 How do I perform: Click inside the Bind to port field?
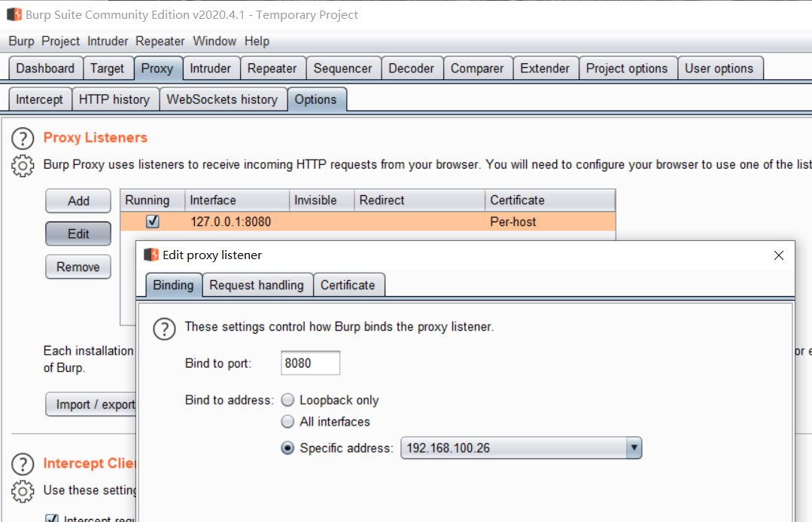coord(309,362)
